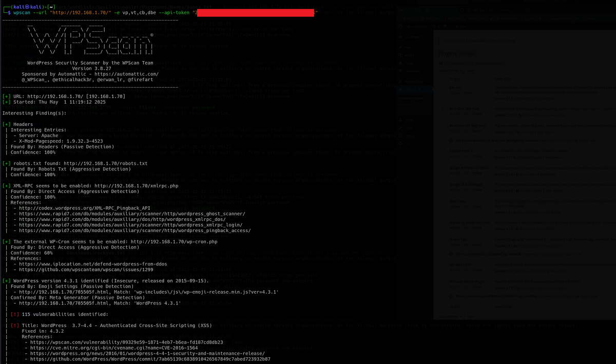616x364 pixels.
Task: Open the github WordPress commit link
Action: (150, 358)
